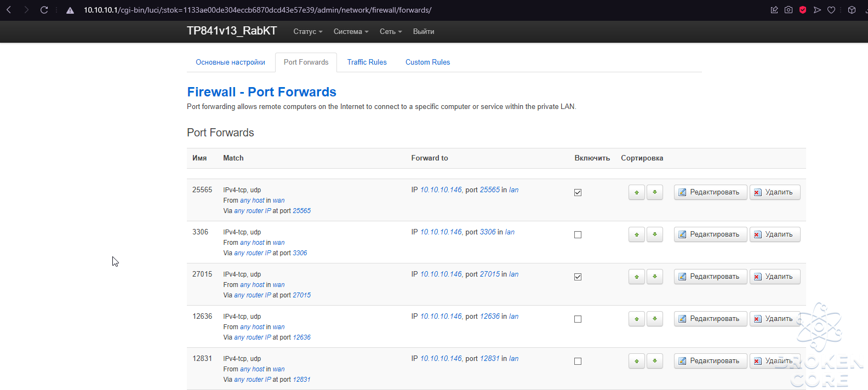Move rule 12636 down in order

click(x=655, y=319)
